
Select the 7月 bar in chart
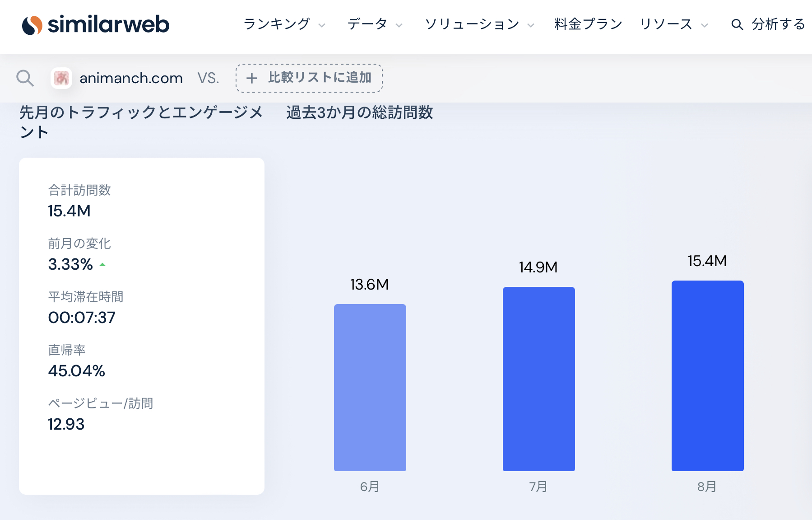click(539, 379)
